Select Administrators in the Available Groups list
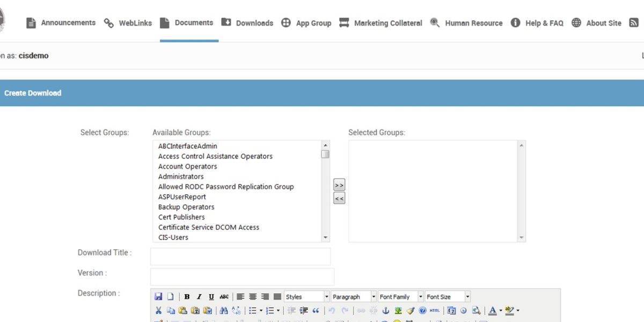 180,176
